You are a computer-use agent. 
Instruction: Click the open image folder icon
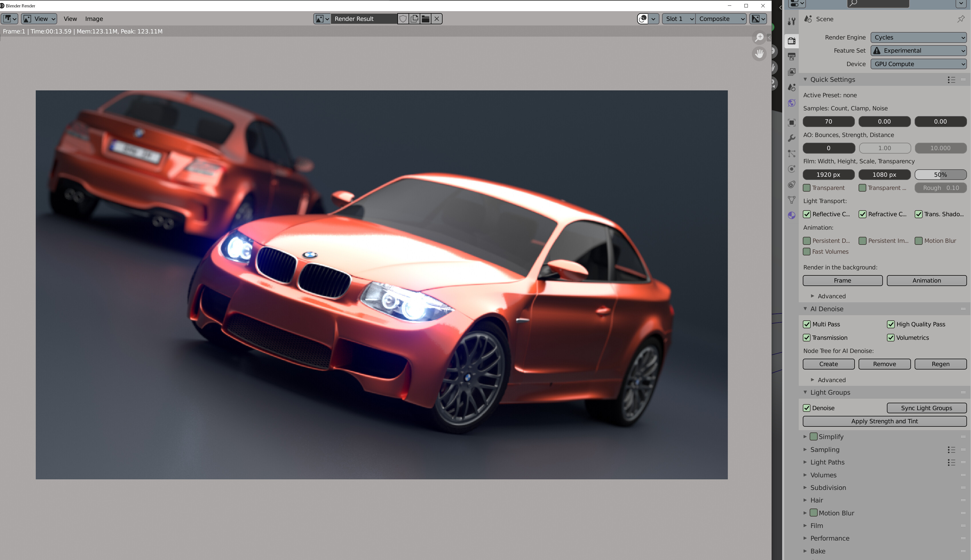[425, 19]
